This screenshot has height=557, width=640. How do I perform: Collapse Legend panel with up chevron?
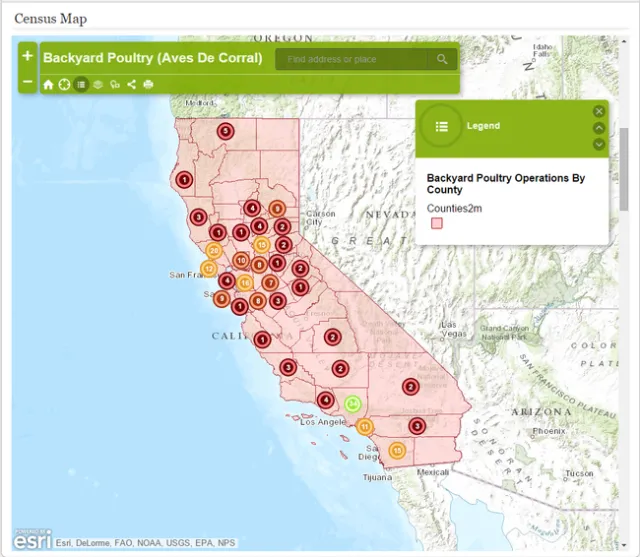point(599,128)
